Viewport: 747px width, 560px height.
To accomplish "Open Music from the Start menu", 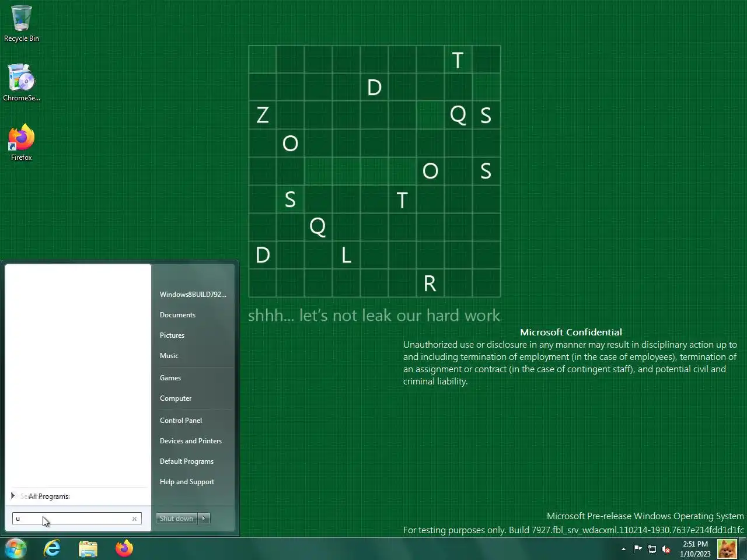I will click(169, 356).
